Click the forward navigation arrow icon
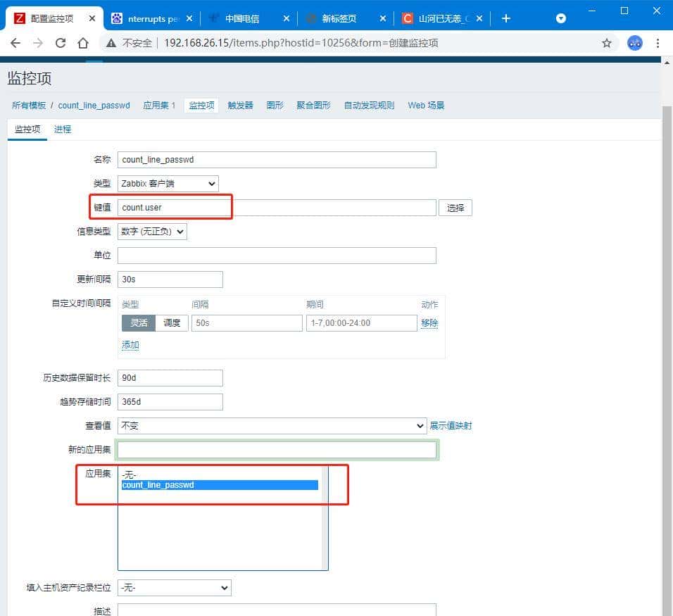 (x=39, y=43)
